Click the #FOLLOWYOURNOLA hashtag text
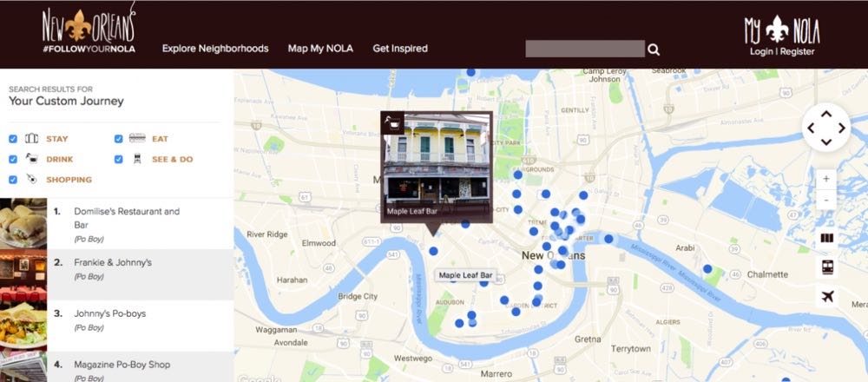868x382 pixels. tap(89, 49)
